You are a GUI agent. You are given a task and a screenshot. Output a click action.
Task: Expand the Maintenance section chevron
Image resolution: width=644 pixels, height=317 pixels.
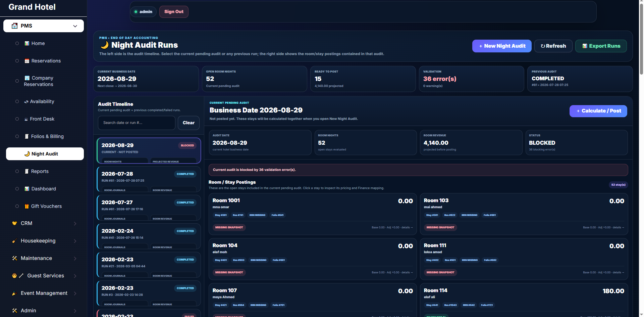click(75, 258)
